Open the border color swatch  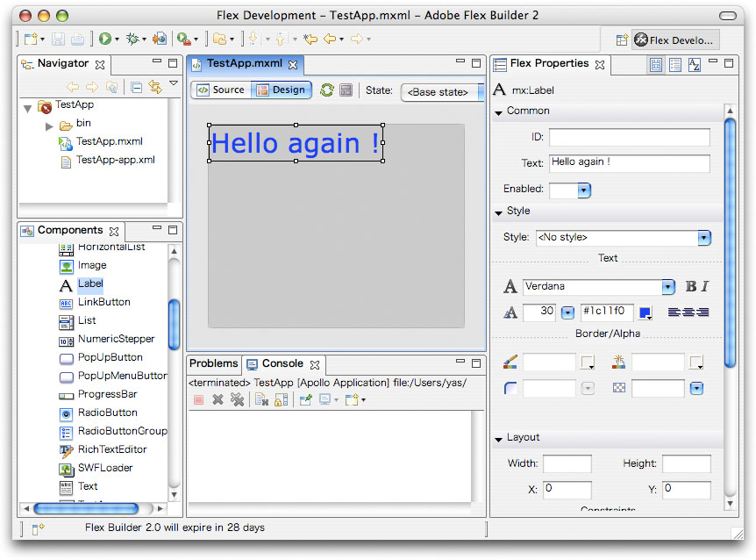588,363
